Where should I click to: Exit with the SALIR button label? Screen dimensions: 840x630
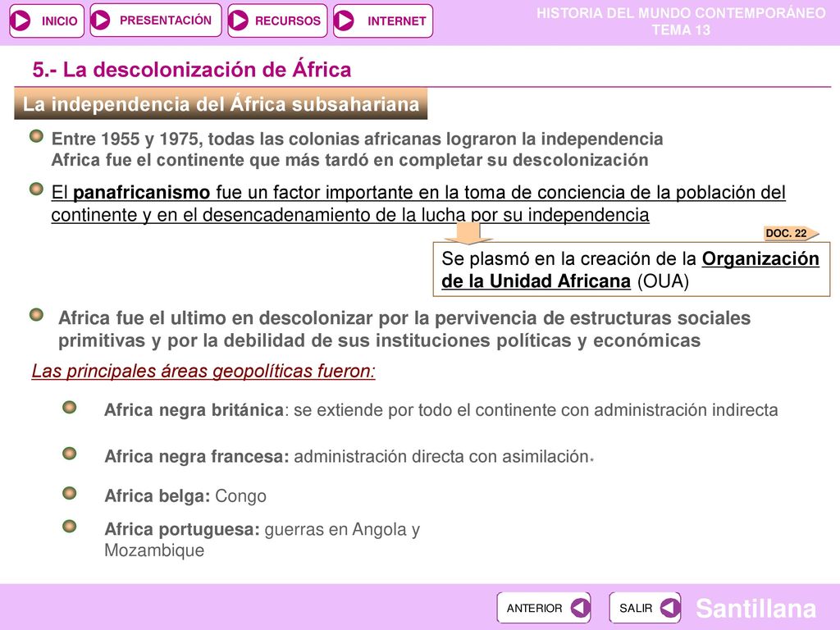(636, 609)
